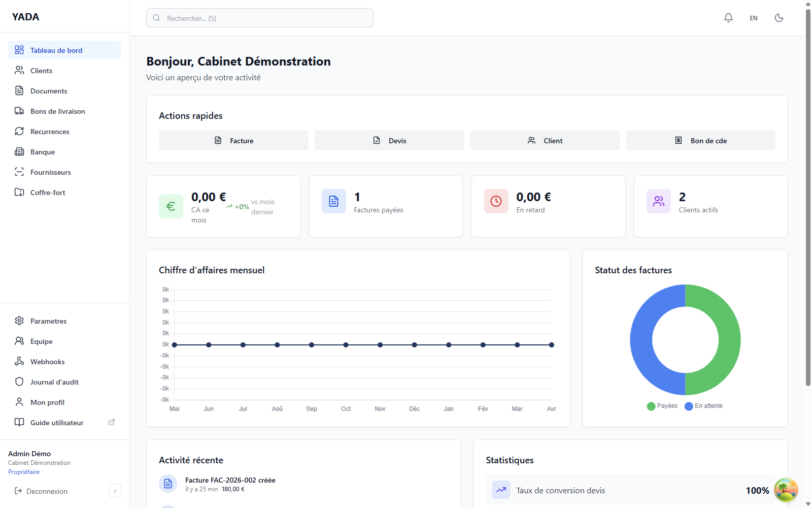The height and width of the screenshot is (508, 812).
Task: Toggle En attente legend swatch
Action: click(689, 406)
